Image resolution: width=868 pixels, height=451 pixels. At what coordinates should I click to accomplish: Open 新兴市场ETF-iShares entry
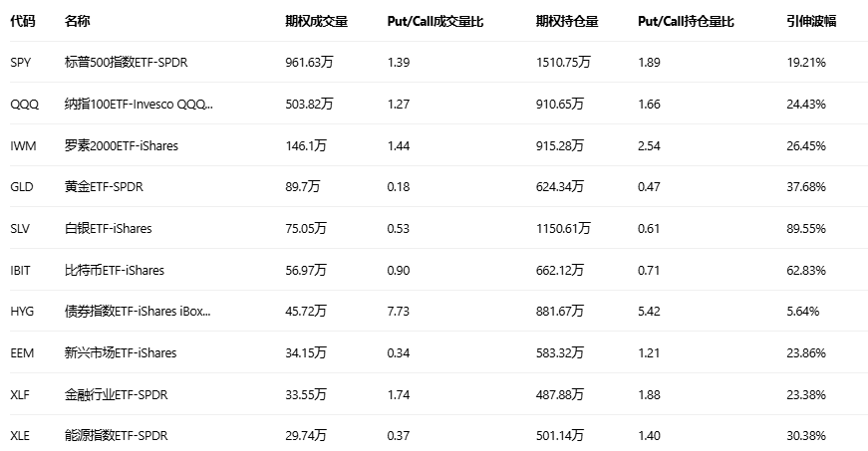(120, 352)
